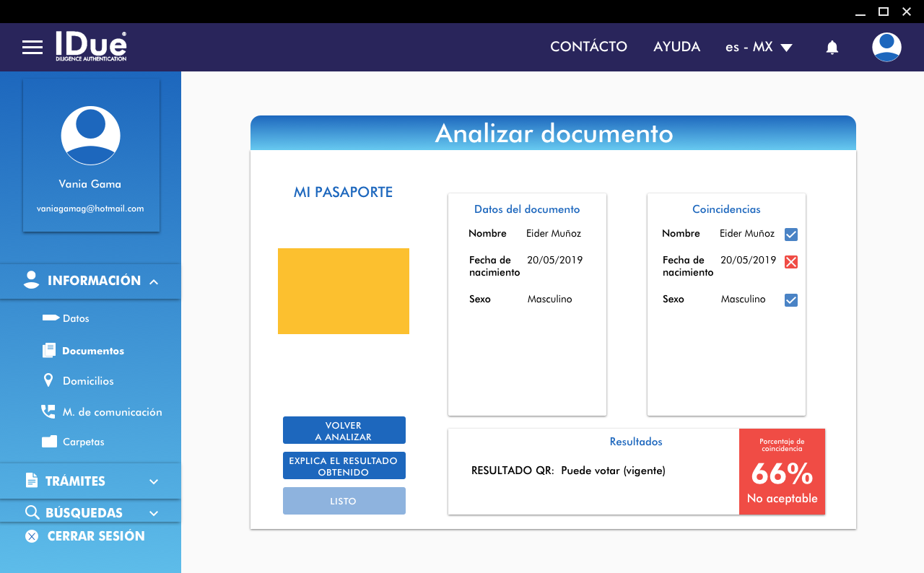Click the Domicilios location pin icon
This screenshot has width=924, height=573.
(48, 380)
